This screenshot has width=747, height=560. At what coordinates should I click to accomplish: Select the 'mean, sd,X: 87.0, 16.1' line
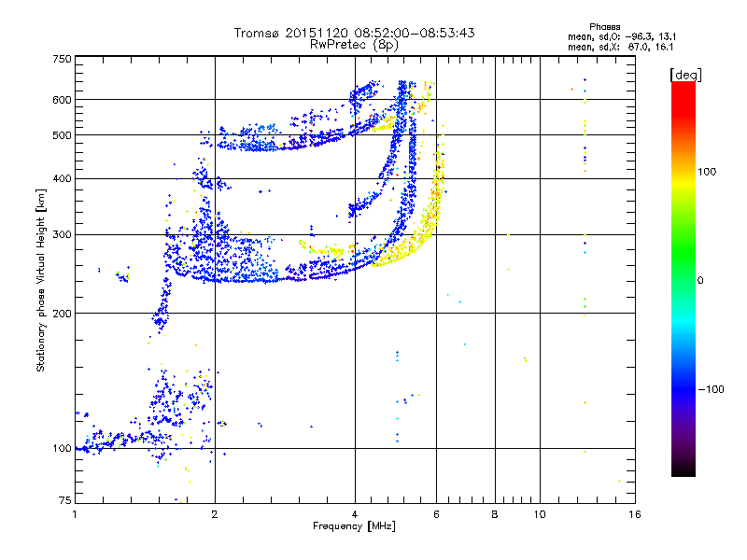click(620, 47)
